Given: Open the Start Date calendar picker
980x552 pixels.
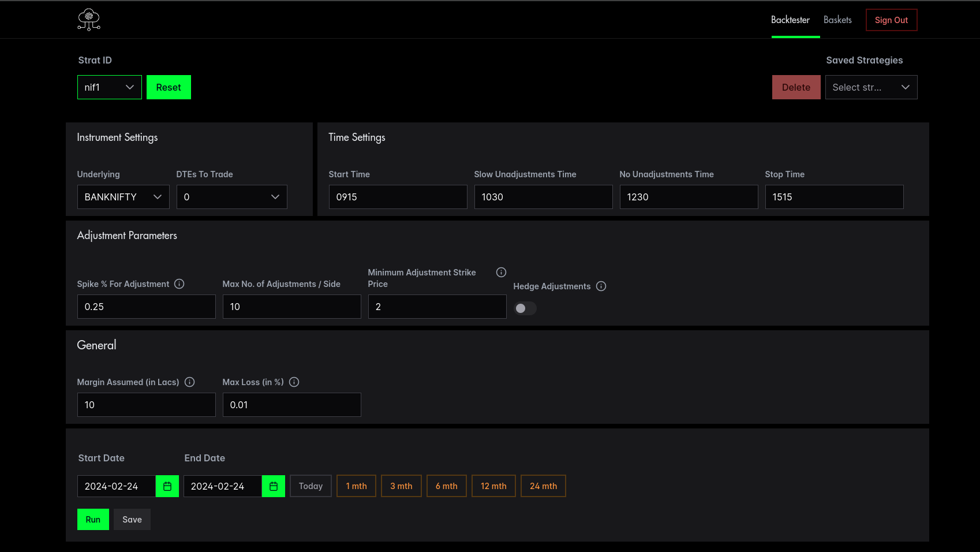Looking at the screenshot, I should [x=167, y=486].
